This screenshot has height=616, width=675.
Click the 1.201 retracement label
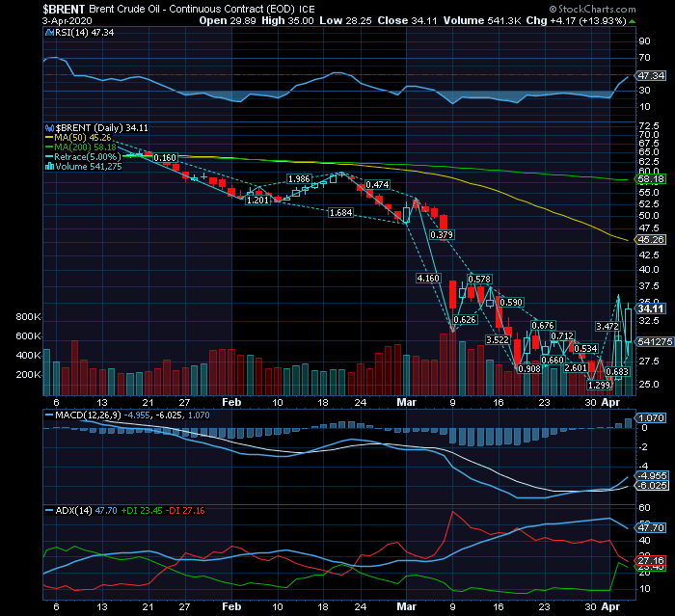(257, 200)
